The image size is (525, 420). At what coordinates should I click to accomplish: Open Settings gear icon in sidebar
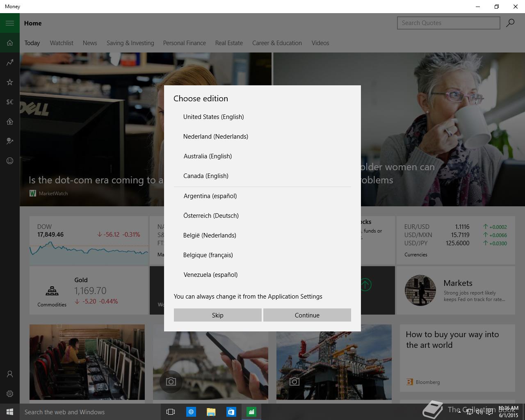pos(10,394)
